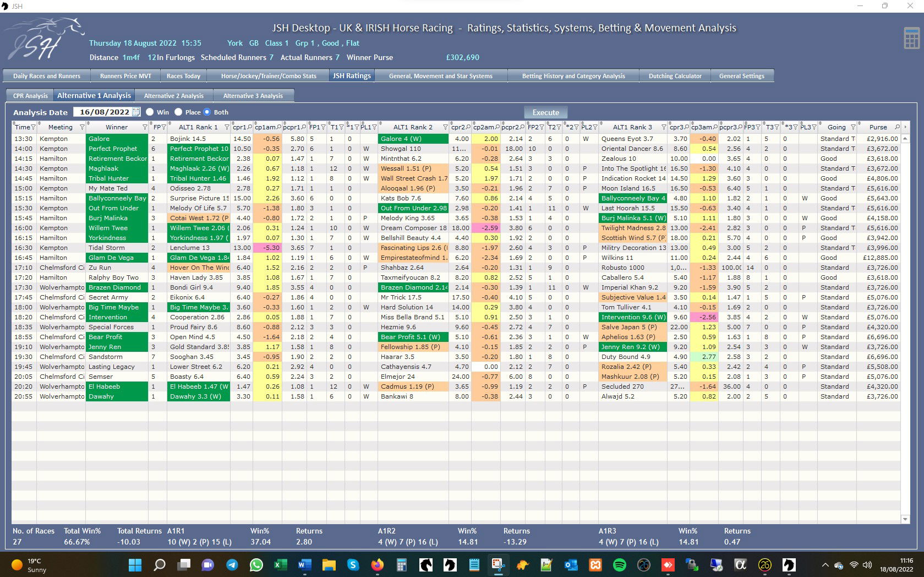Open Meeting column filter dropdown

pyautogui.click(x=82, y=127)
